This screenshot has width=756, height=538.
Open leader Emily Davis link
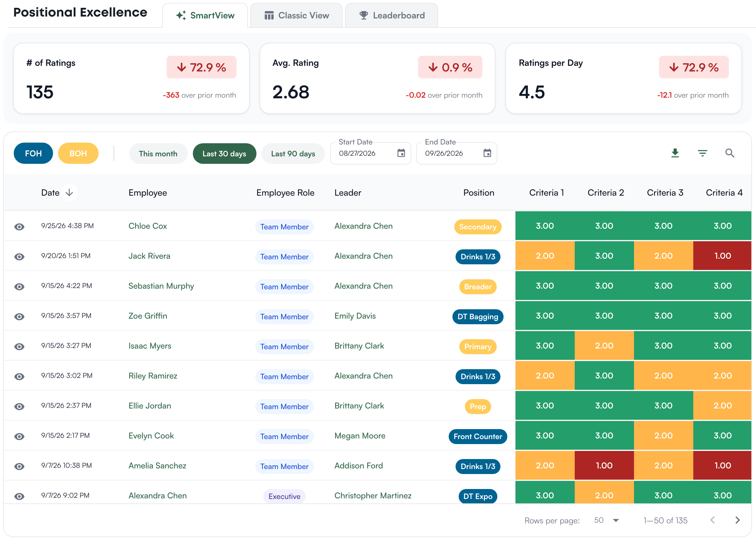pyautogui.click(x=355, y=316)
